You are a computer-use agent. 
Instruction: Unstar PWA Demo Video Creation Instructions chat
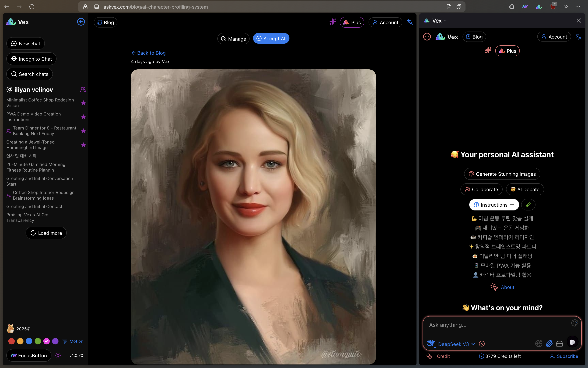pos(83,117)
